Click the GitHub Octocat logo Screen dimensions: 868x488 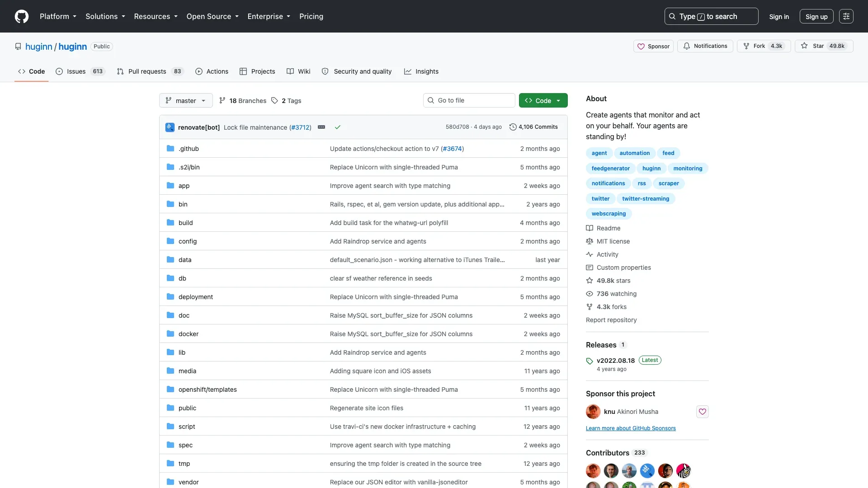[22, 16]
